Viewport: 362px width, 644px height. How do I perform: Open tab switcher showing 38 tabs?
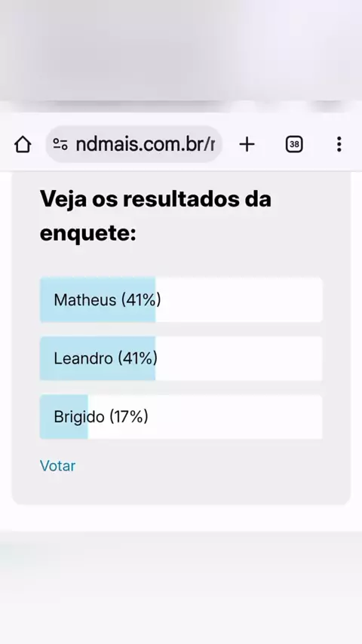(x=294, y=144)
